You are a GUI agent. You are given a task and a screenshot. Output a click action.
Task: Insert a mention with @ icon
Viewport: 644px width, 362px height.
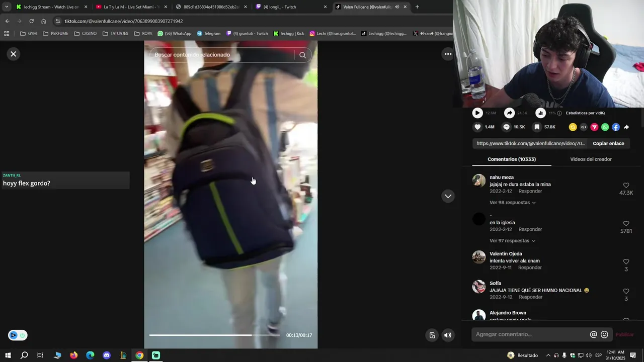[x=594, y=334]
